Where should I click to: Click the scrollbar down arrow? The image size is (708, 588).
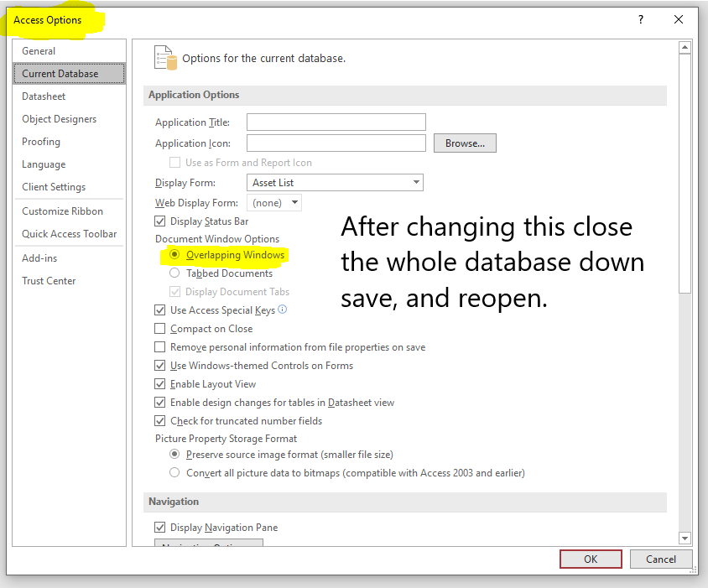click(685, 538)
